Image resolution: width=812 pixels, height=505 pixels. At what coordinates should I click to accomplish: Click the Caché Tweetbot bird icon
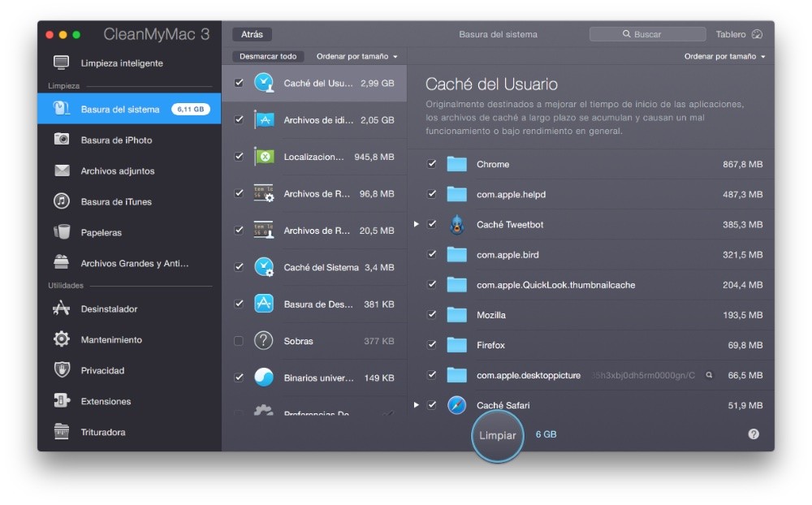(x=456, y=224)
